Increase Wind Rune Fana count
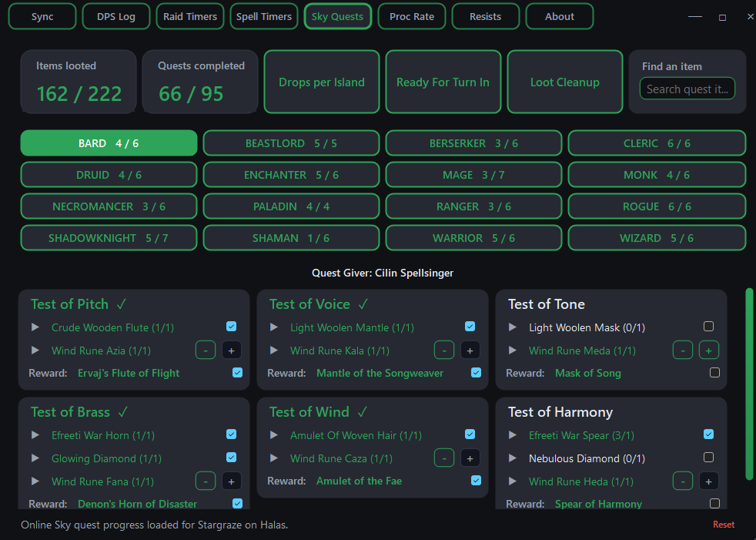 point(232,481)
